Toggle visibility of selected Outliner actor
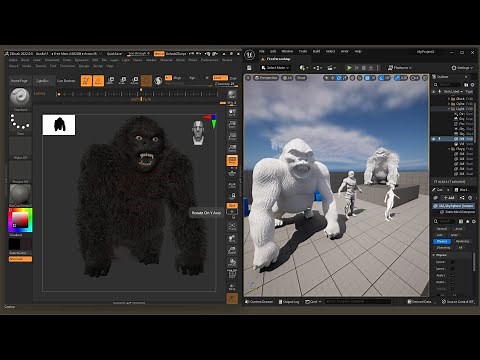This screenshot has height=360, width=480. click(434, 139)
